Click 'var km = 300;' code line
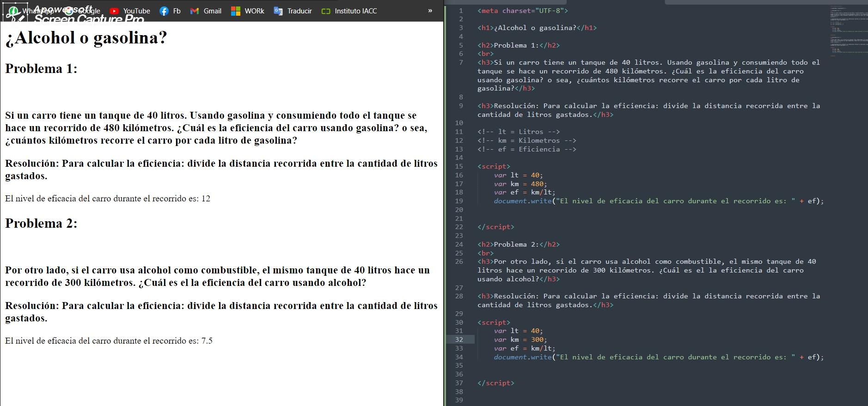This screenshot has width=868, height=406. [520, 339]
